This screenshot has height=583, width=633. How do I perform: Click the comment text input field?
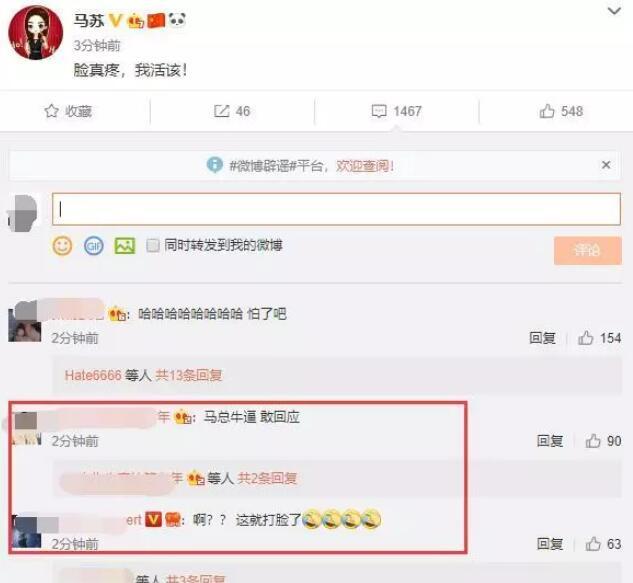click(336, 209)
